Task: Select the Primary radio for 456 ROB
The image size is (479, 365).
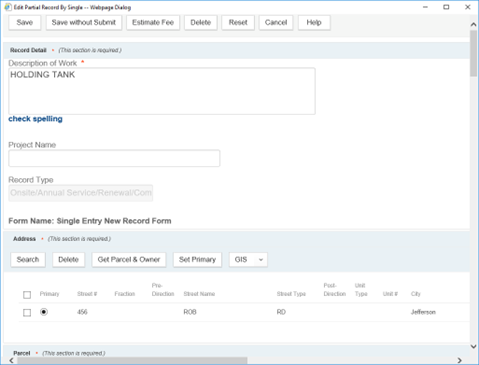Action: [x=44, y=312]
